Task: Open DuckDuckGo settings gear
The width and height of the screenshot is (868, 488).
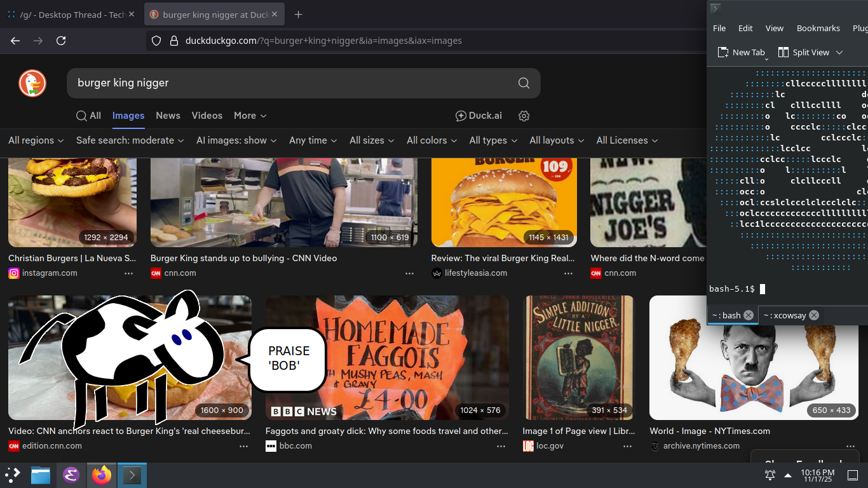Action: point(524,116)
